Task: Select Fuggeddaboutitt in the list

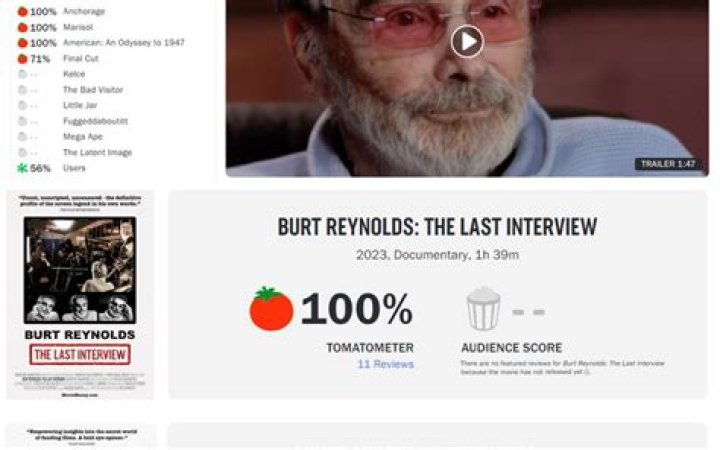Action: (x=96, y=121)
